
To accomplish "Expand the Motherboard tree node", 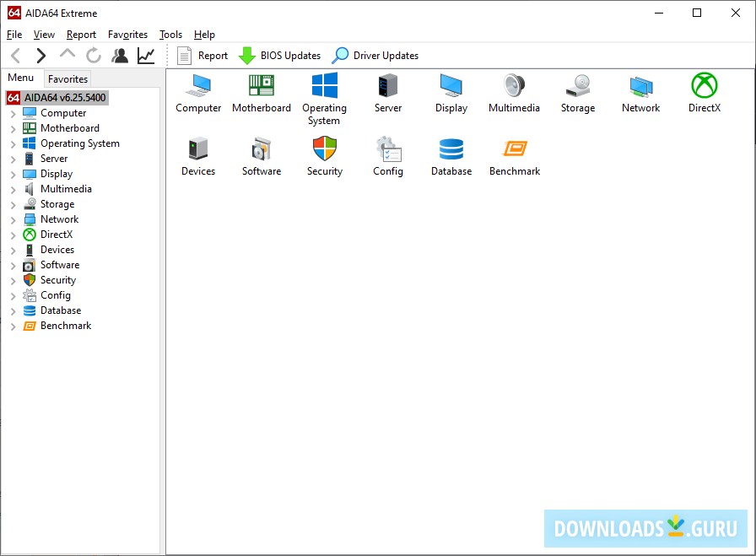I will point(13,129).
